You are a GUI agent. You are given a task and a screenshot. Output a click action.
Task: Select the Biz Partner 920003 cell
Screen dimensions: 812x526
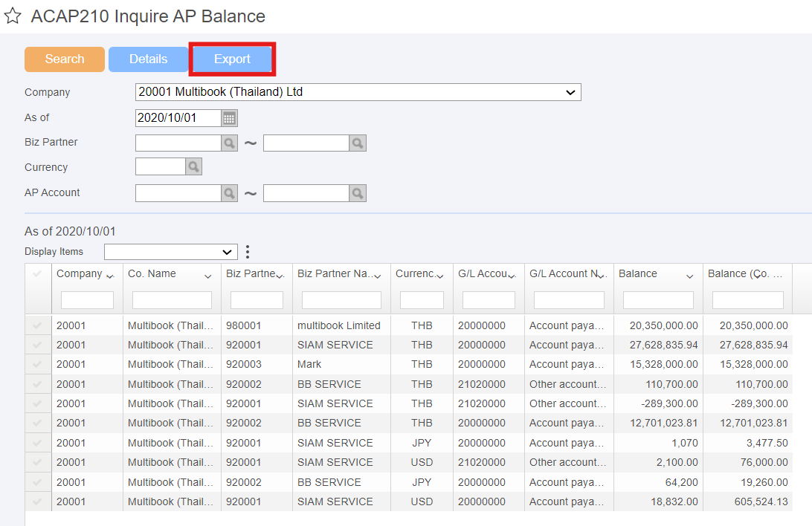pyautogui.click(x=257, y=364)
